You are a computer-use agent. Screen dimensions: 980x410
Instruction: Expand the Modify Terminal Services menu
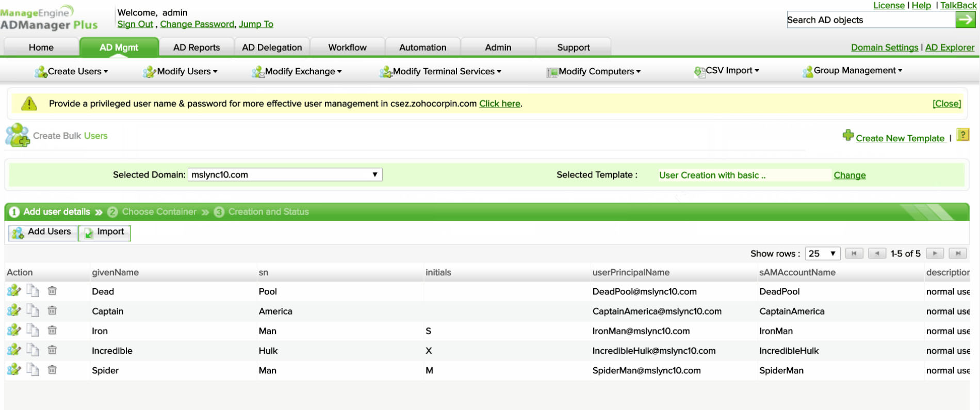tap(440, 72)
